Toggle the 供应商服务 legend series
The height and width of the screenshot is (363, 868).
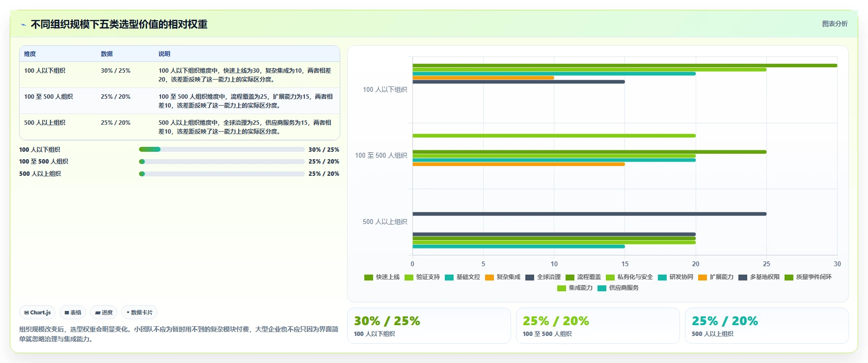(618, 288)
